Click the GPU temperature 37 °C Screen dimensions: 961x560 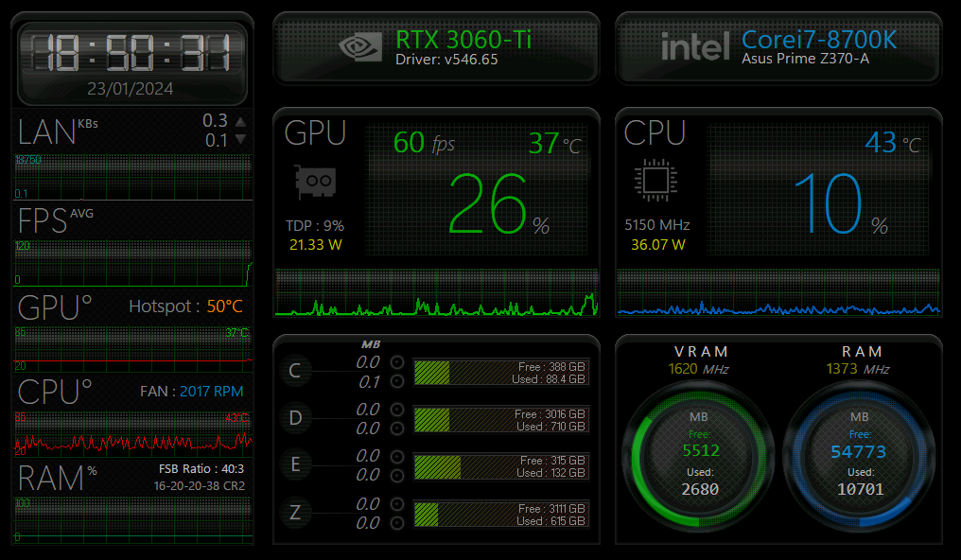554,144
